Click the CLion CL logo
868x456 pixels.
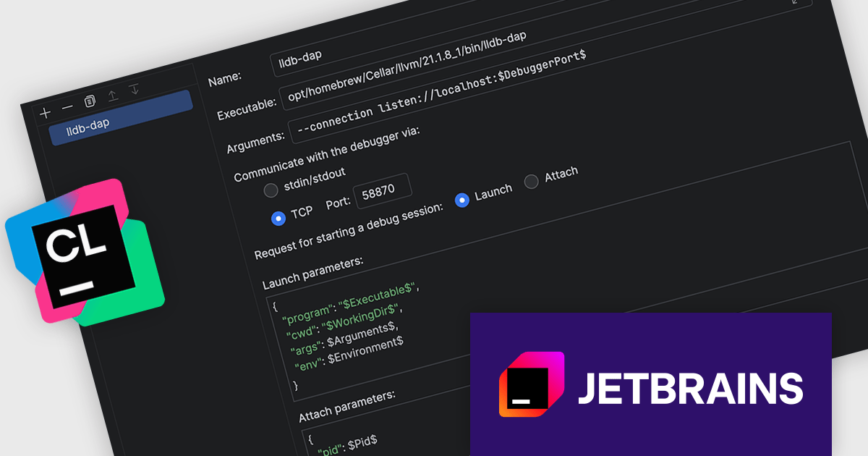coord(85,252)
